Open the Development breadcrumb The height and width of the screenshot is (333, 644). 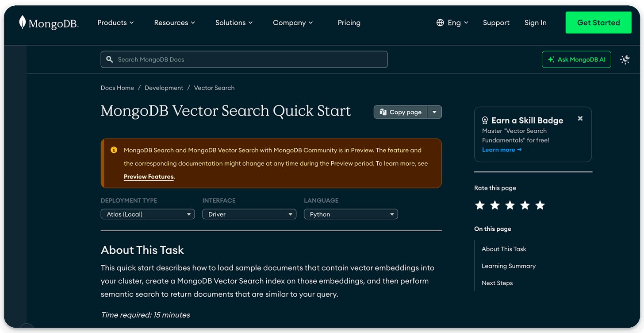[164, 88]
